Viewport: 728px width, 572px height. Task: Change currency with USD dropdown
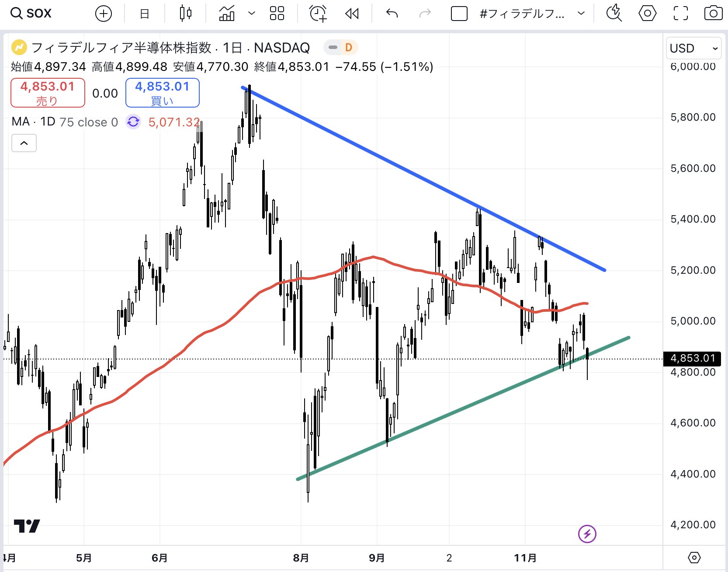click(x=693, y=48)
